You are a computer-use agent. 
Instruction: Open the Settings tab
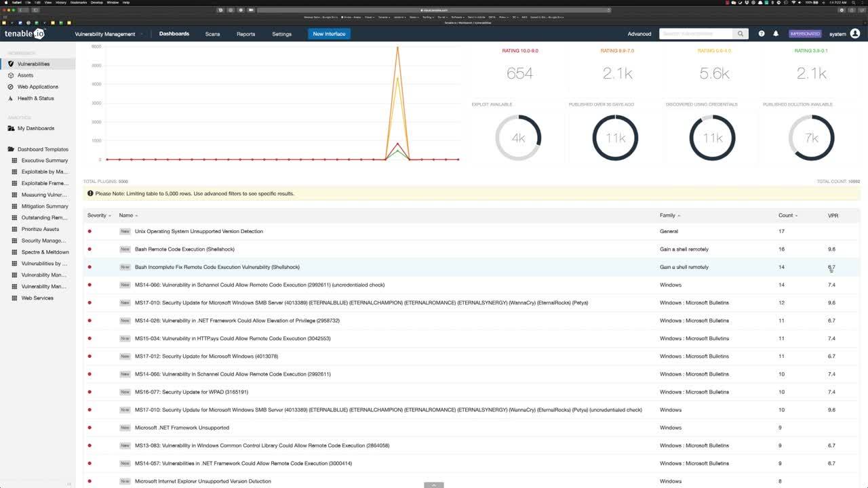tap(281, 34)
